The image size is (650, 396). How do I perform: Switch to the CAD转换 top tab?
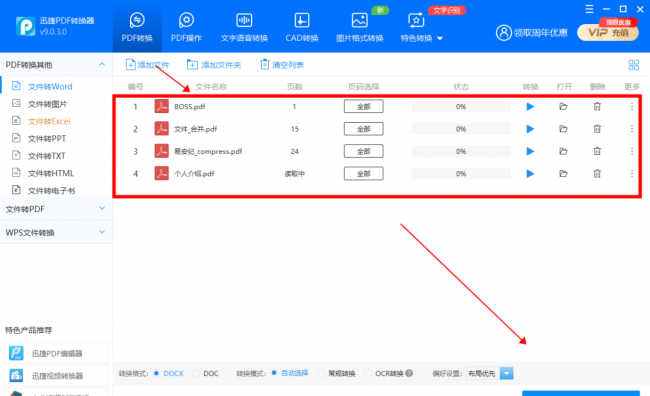click(x=302, y=27)
